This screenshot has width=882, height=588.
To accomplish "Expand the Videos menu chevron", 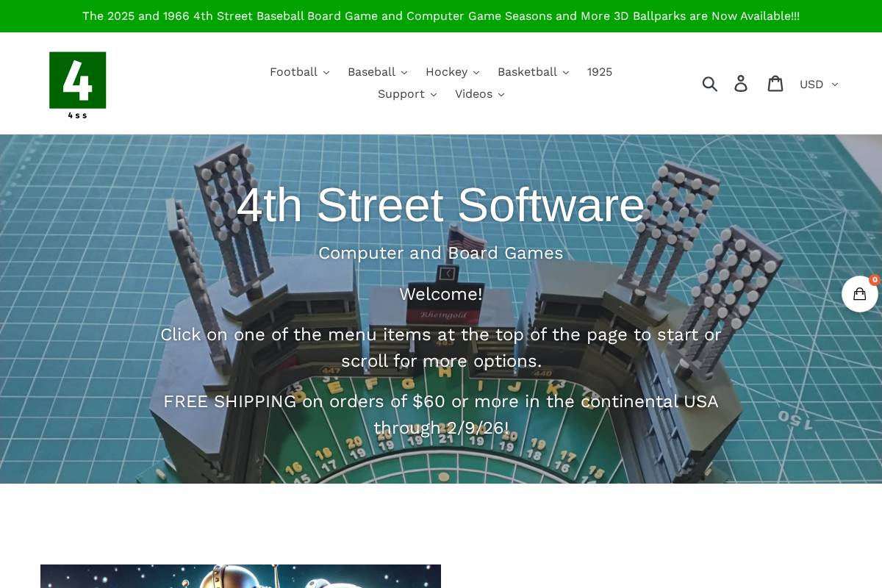I will [501, 94].
